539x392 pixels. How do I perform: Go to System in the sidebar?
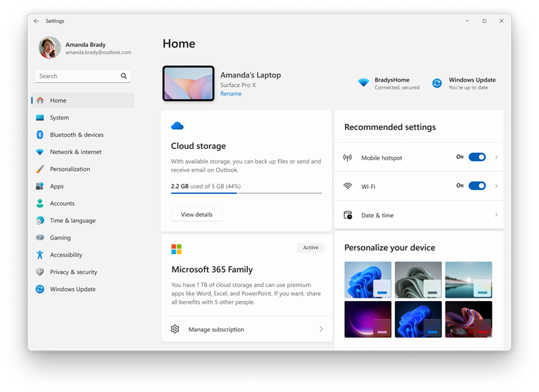tap(59, 118)
